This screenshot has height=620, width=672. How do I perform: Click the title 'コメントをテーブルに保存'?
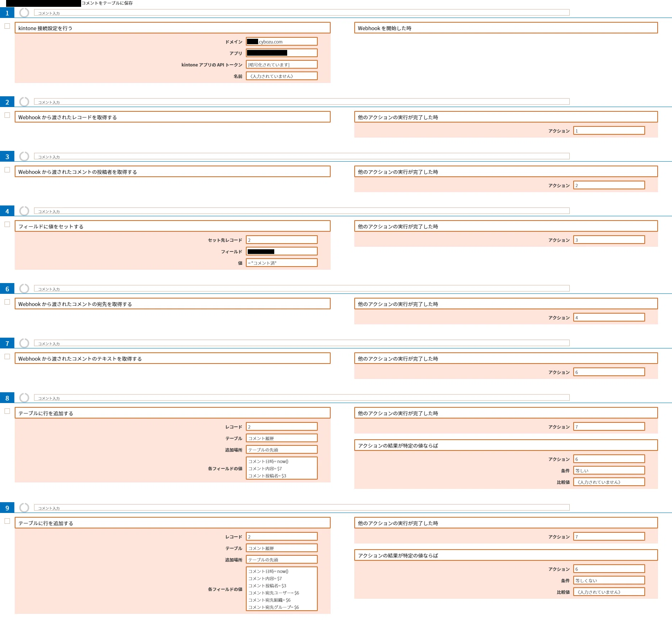pos(107,3)
